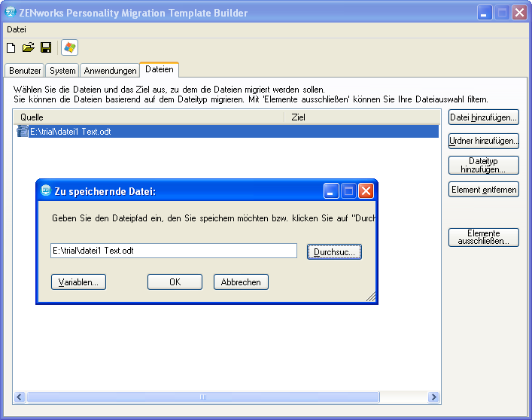Viewport: 532px width, 420px height.
Task: Click the horizontal scrollbar thumb
Action: [x=203, y=397]
